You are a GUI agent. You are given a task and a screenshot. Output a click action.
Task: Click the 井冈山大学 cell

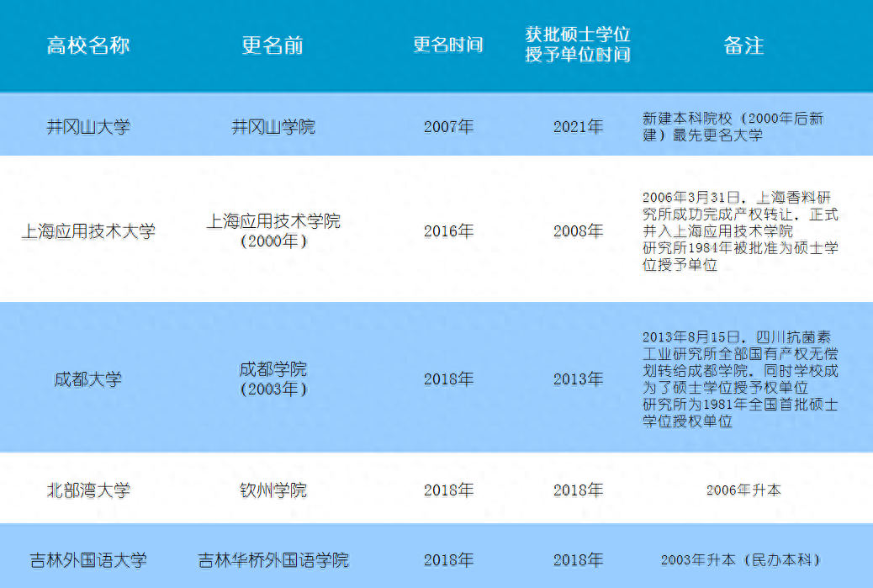point(88,127)
